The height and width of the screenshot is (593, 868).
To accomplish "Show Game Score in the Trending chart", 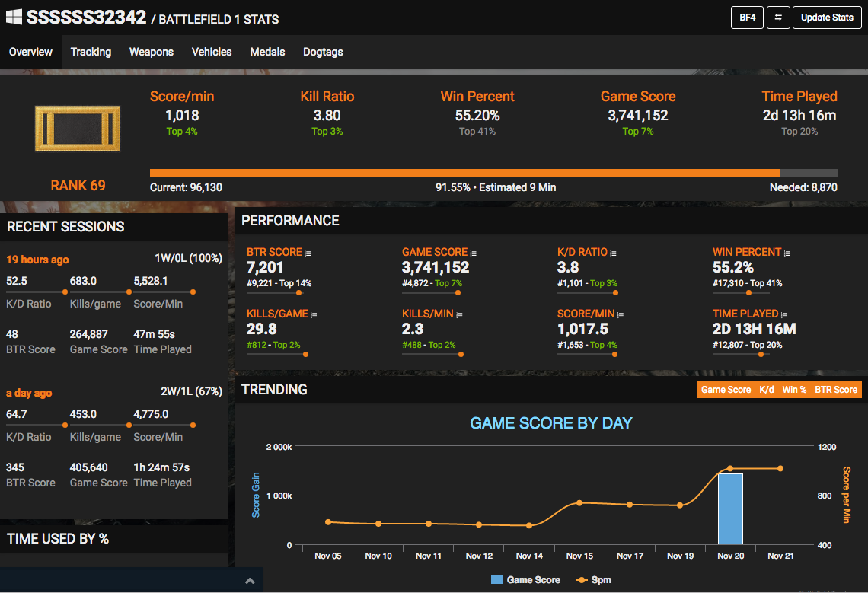I will pyautogui.click(x=726, y=390).
